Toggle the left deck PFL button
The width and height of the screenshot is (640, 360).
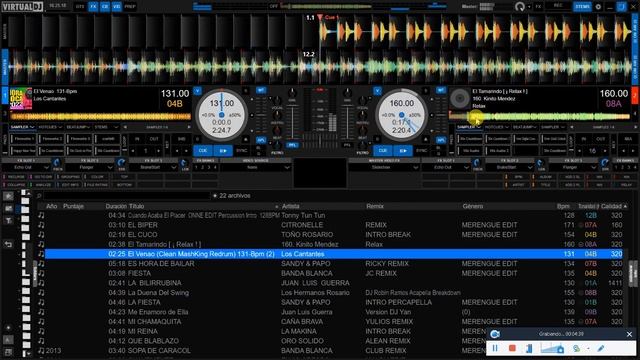click(x=292, y=145)
